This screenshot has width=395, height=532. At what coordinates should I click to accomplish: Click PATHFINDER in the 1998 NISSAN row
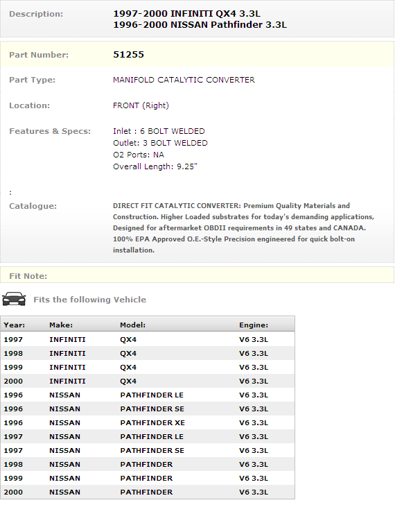pos(146,465)
